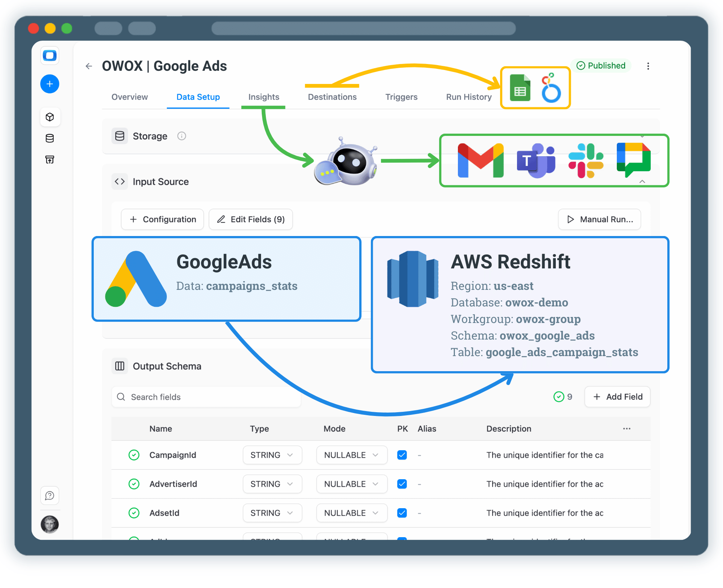This screenshot has height=588, width=723.
Task: Change NULLABLE mode for AdvertiserId
Action: click(351, 484)
